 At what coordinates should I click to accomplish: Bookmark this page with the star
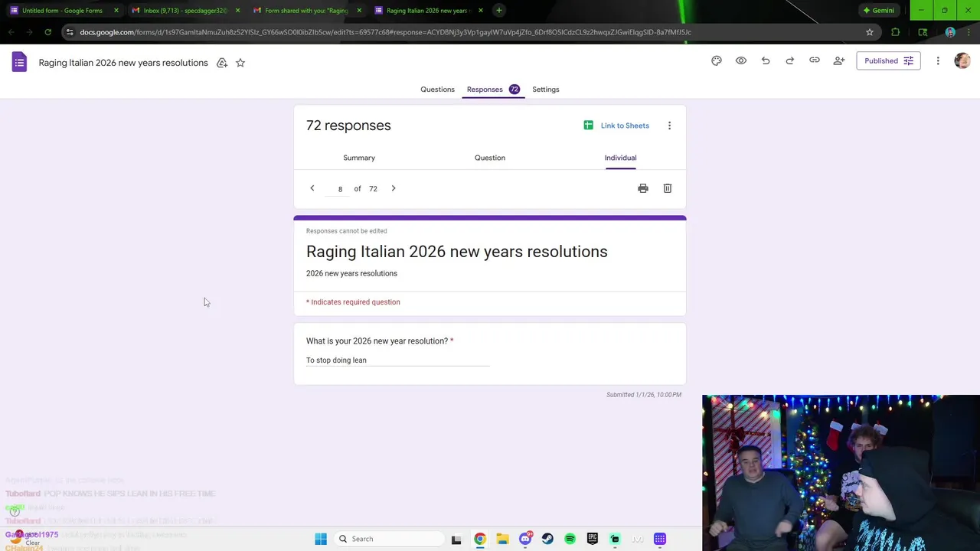[x=870, y=32]
